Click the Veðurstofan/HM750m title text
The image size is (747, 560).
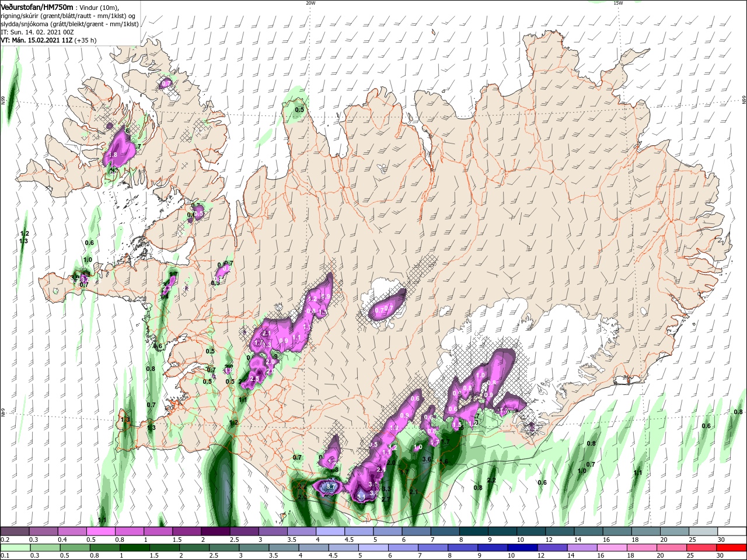(37, 6)
